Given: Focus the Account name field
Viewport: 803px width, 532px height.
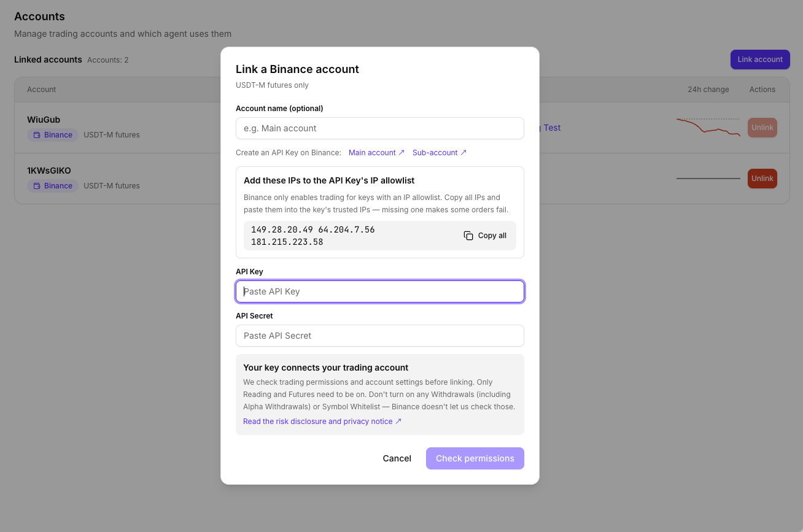Looking at the screenshot, I should pos(380,128).
